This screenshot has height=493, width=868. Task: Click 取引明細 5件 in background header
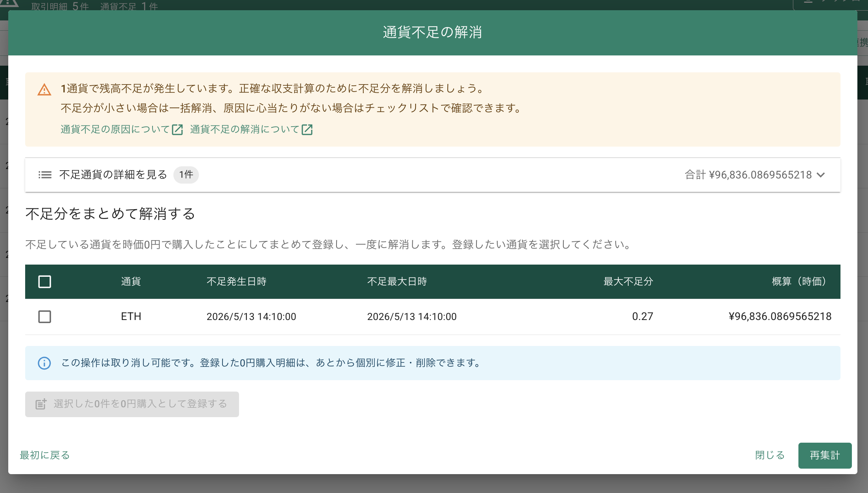click(60, 6)
